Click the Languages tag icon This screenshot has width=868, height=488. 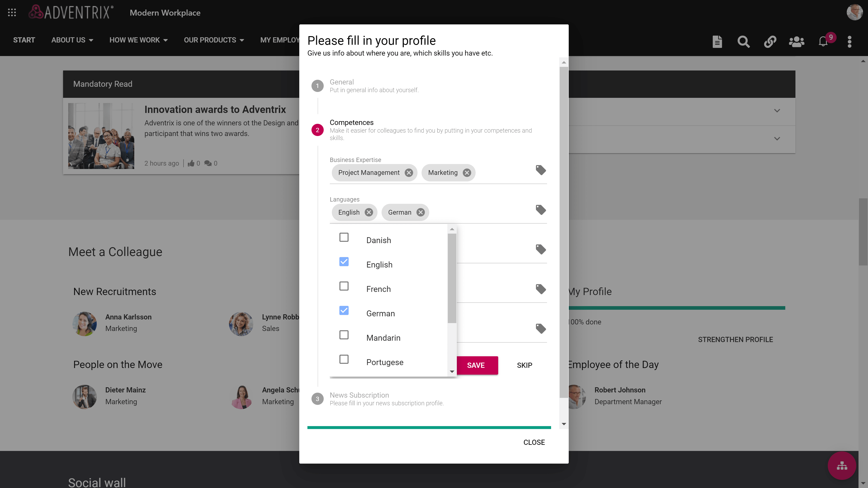tap(541, 210)
